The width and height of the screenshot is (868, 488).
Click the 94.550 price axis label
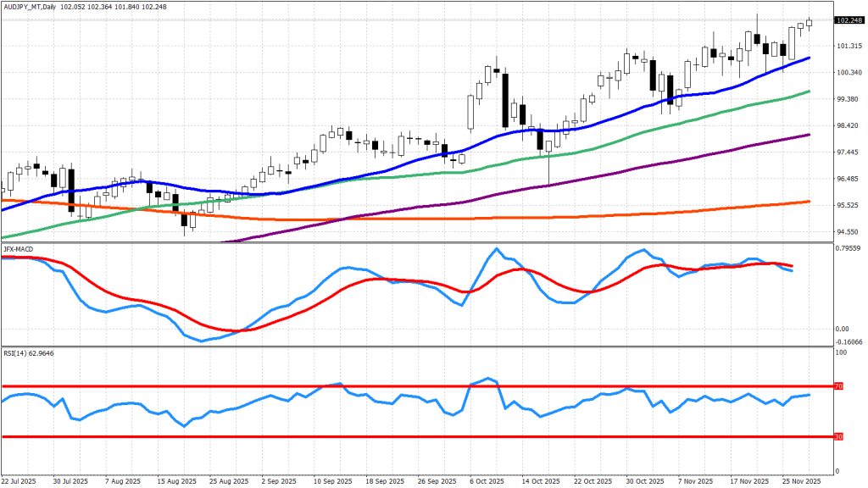(849, 232)
